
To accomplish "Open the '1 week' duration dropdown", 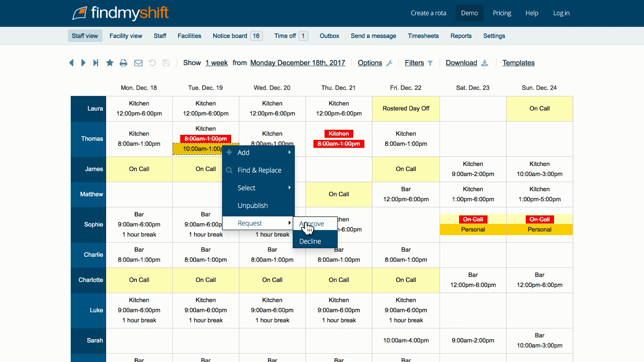I will (216, 63).
